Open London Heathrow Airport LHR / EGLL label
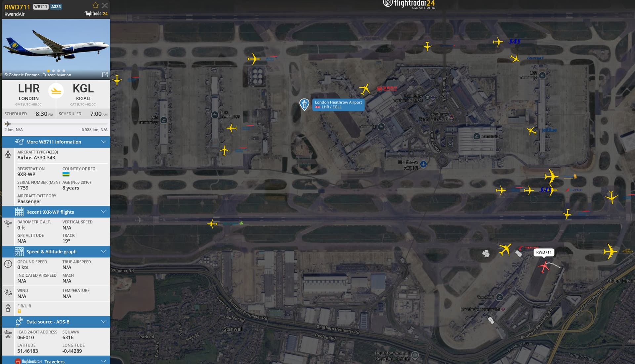Viewport: 635px width, 364px height. [x=338, y=104]
